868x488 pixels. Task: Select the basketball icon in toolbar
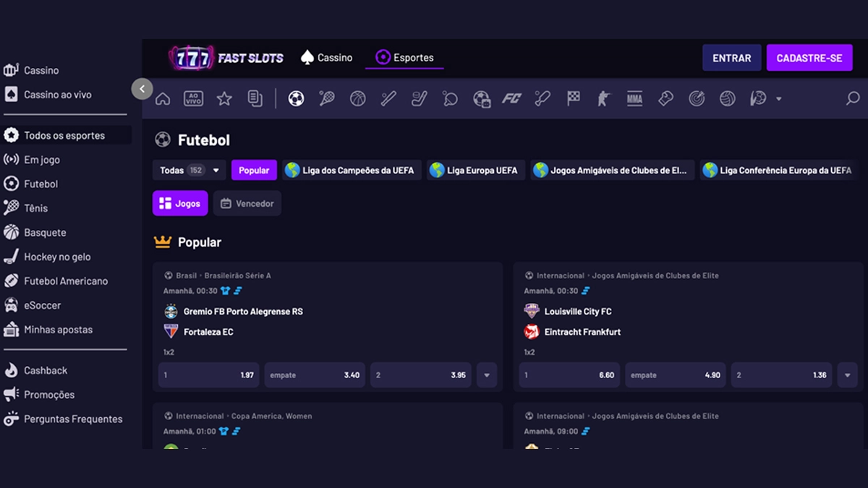pos(358,99)
